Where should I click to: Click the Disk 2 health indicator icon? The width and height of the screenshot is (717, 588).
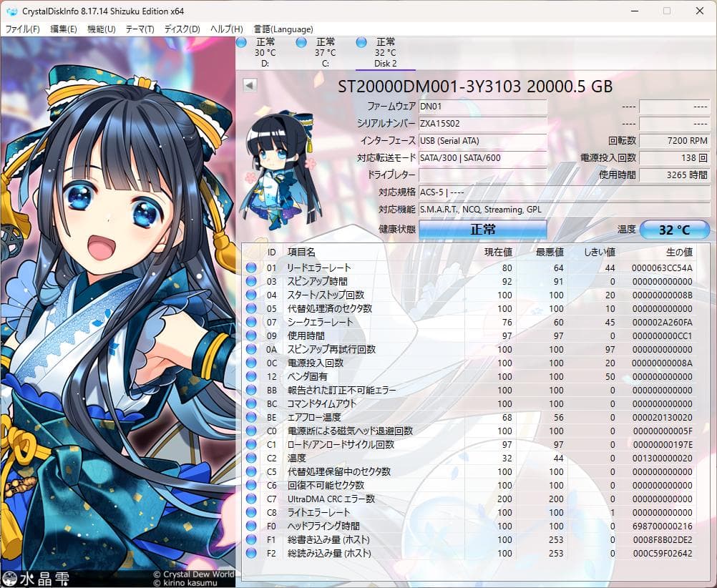point(361,43)
